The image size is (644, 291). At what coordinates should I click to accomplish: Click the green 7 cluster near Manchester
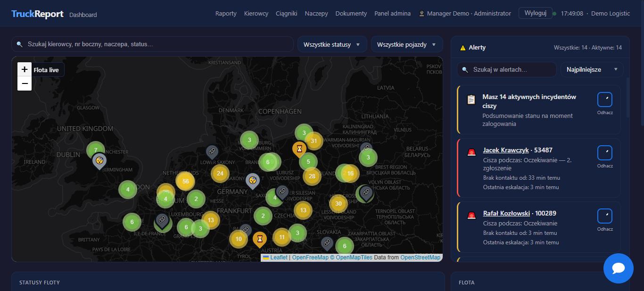96,150
